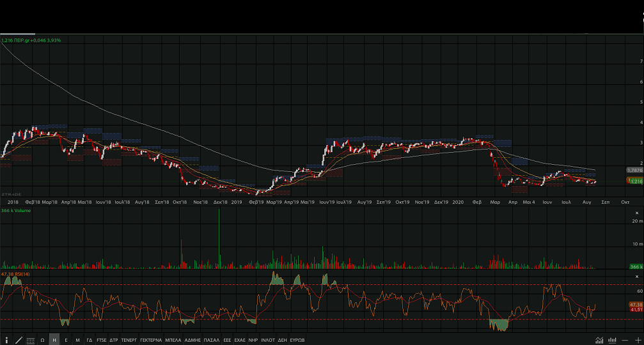Open the ΓΔ index symbol
The height and width of the screenshot is (345, 644).
click(x=90, y=340)
